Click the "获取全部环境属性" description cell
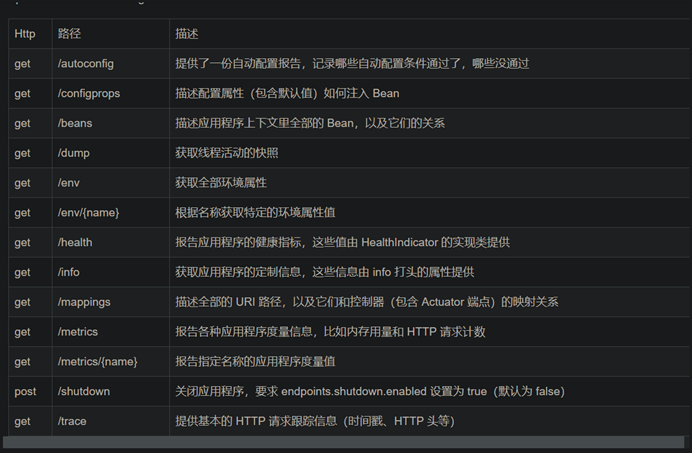This screenshot has height=453, width=692. pos(221,183)
